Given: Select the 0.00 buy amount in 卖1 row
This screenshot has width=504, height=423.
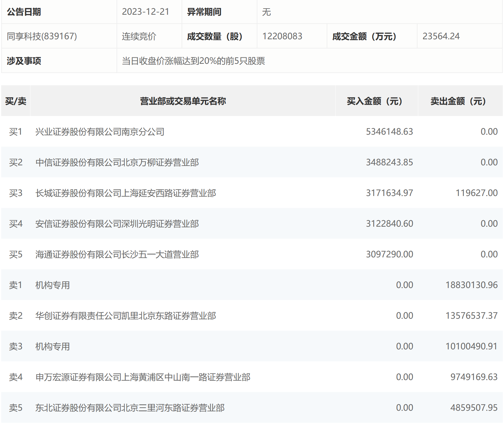Looking at the screenshot, I should point(405,285).
